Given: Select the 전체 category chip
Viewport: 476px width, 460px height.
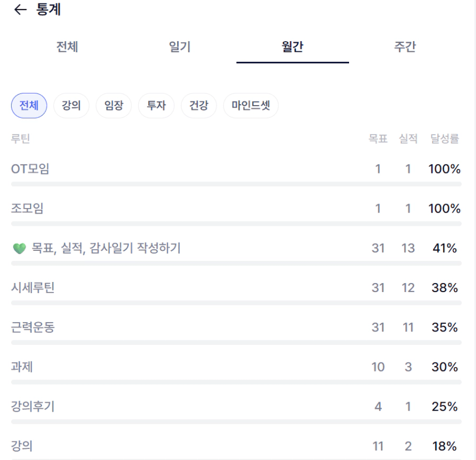Looking at the screenshot, I should 29,106.
